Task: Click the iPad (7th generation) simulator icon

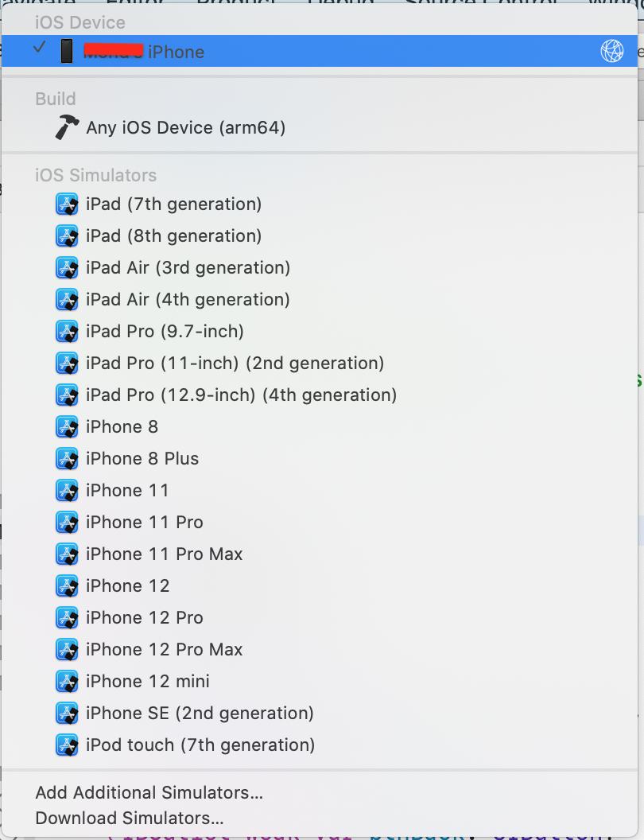Action: click(x=68, y=204)
